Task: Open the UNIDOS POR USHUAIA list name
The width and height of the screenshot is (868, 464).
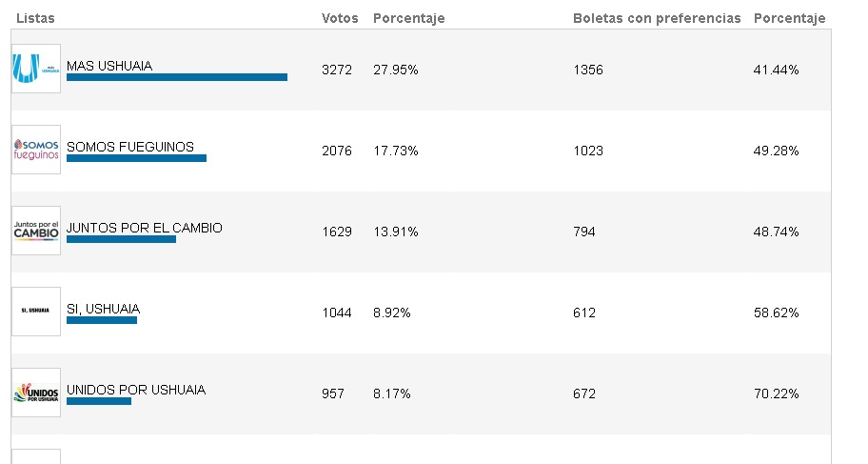Action: click(135, 390)
